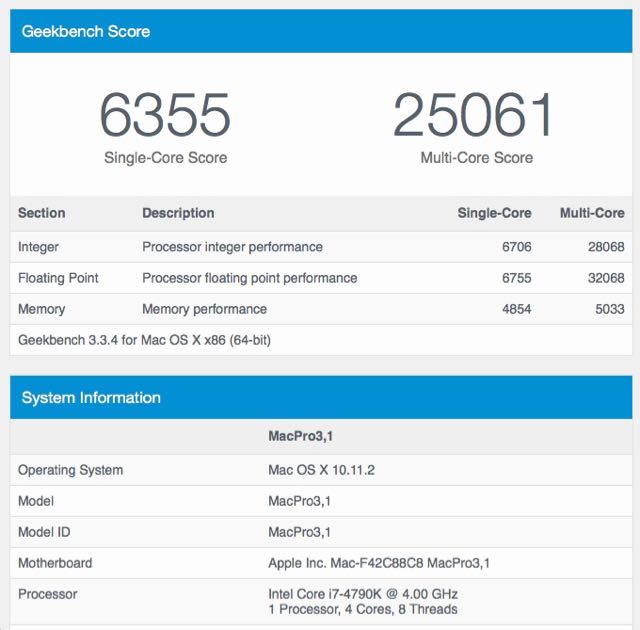Click 'Memory performance' description

204,309
